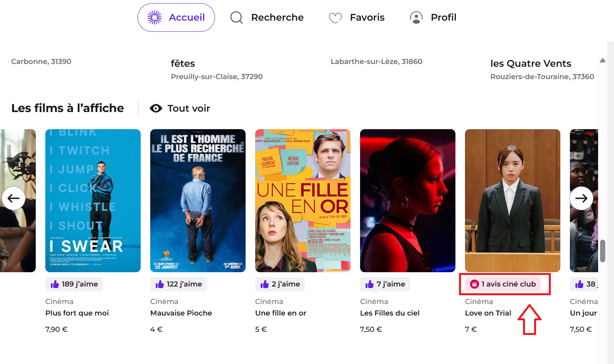This screenshot has width=614, height=364.
Task: Open Recherche magnifying glass icon
Action: [236, 17]
